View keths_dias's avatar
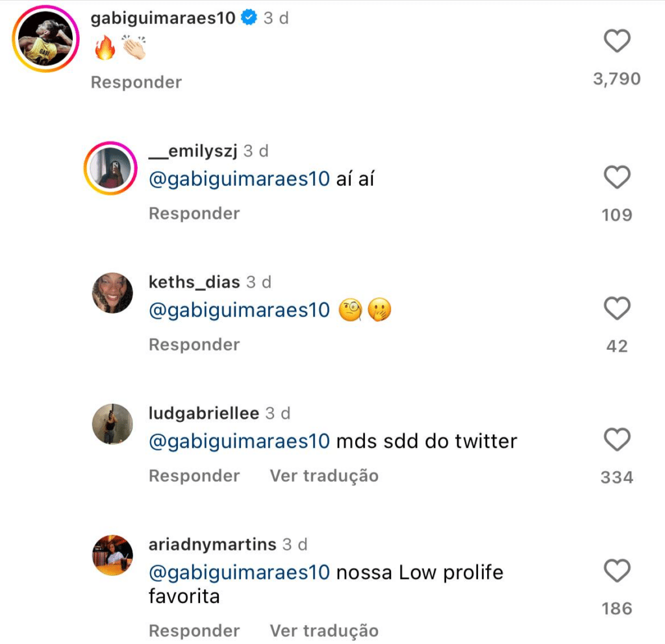Image resolution: width=665 pixels, height=644 pixels. tap(112, 293)
